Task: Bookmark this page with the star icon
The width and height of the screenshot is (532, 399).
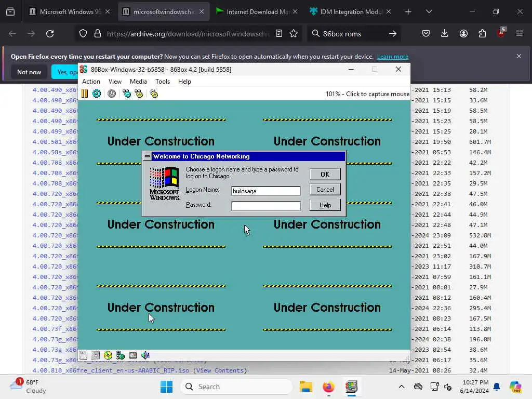Action: point(294,34)
